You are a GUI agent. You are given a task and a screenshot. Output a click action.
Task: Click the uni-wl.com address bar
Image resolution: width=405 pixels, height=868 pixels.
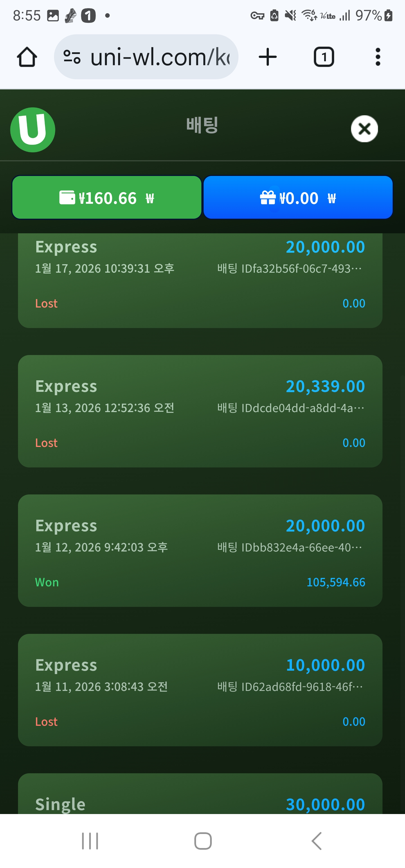coord(160,57)
